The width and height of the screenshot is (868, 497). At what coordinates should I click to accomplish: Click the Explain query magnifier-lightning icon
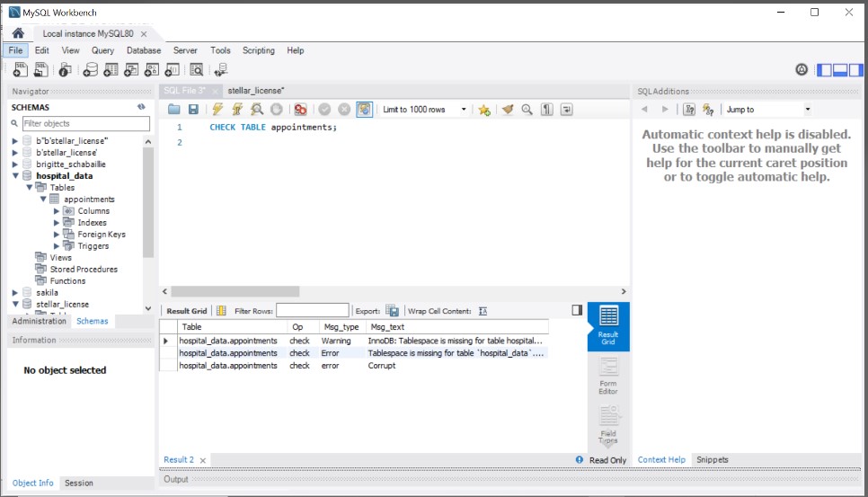pos(257,110)
